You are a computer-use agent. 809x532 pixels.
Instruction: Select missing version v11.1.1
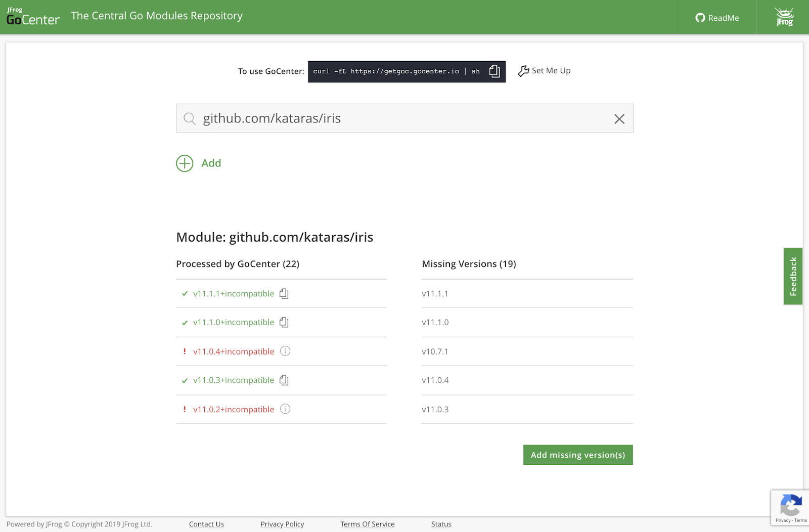(435, 294)
